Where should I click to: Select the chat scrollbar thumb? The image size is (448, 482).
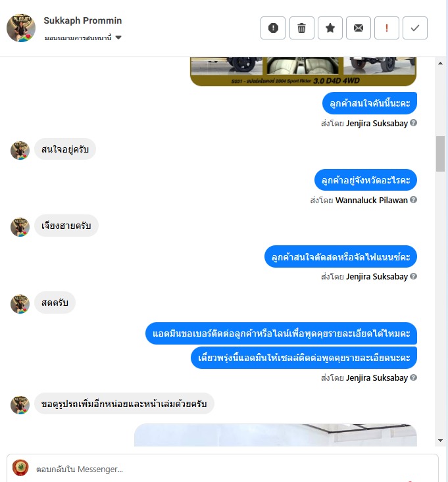tap(440, 154)
